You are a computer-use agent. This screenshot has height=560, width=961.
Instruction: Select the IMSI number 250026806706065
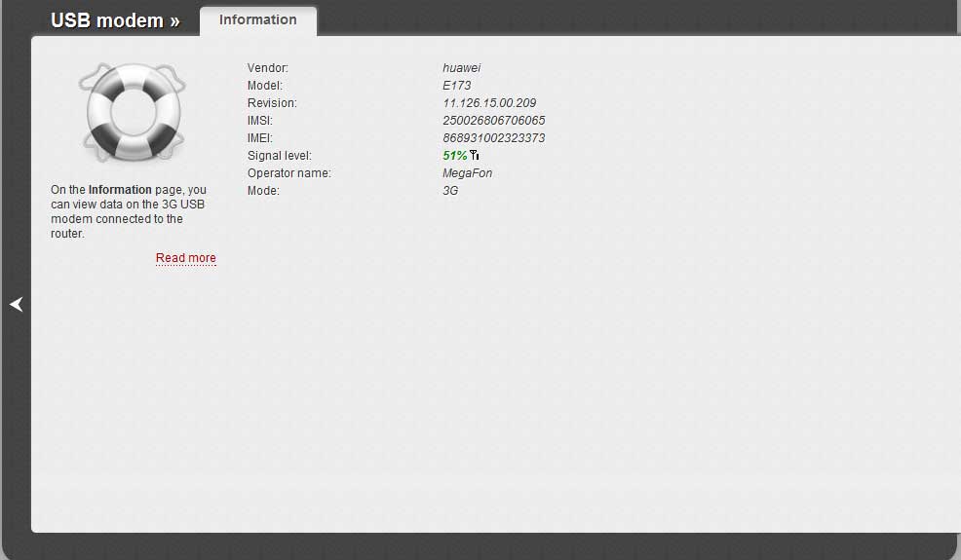pyautogui.click(x=493, y=121)
